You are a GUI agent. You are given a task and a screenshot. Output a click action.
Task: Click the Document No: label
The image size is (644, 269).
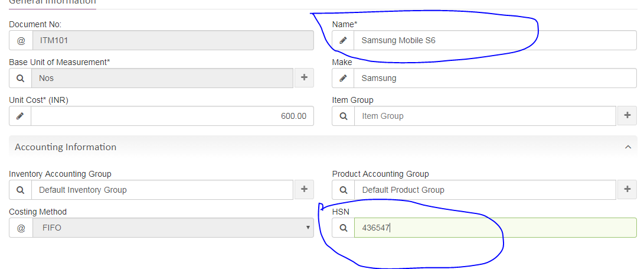[35, 24]
